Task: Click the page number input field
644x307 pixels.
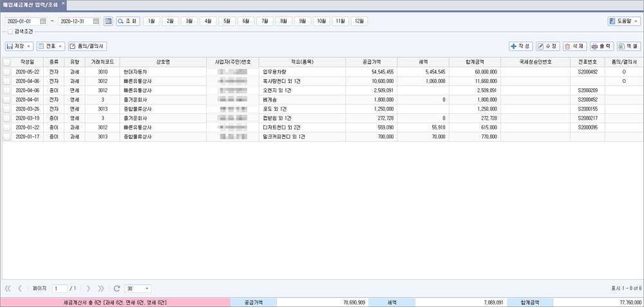Action: coord(60,288)
